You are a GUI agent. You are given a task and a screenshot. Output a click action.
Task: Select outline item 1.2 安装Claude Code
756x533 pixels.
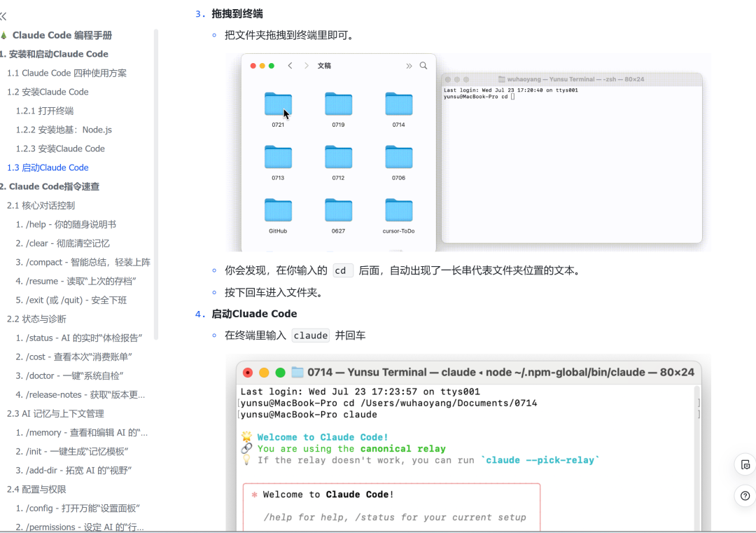pyautogui.click(x=48, y=92)
